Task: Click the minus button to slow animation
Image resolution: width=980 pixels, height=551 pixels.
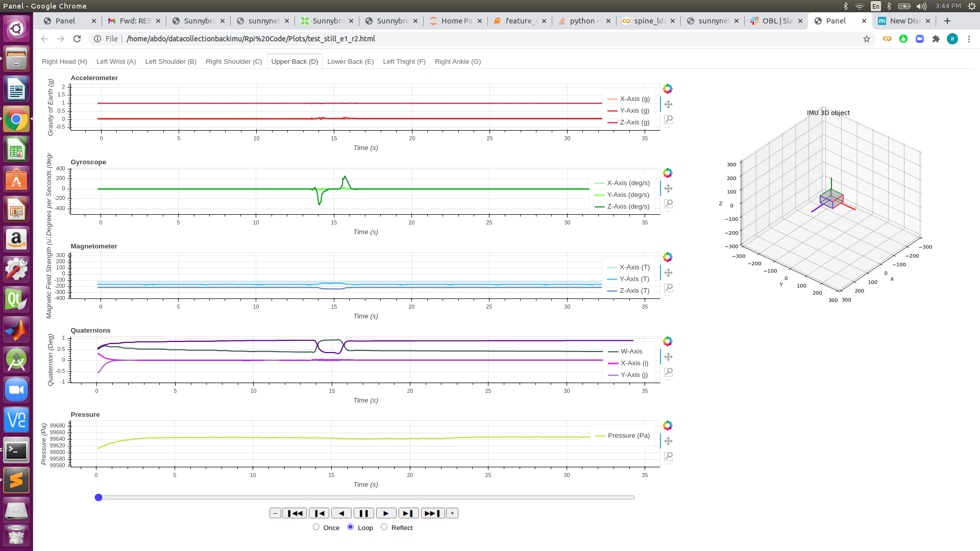Action: coord(275,513)
